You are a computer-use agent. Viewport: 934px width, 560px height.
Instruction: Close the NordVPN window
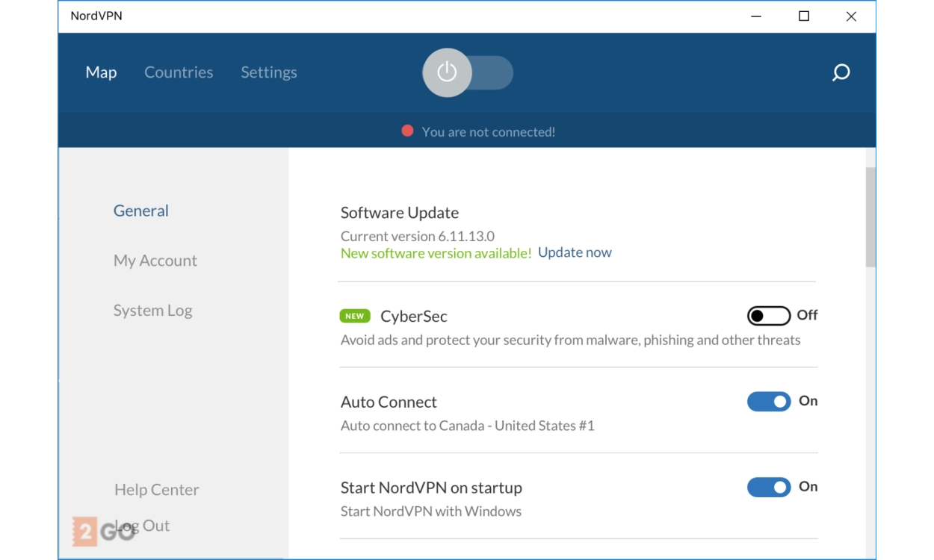[x=851, y=16]
